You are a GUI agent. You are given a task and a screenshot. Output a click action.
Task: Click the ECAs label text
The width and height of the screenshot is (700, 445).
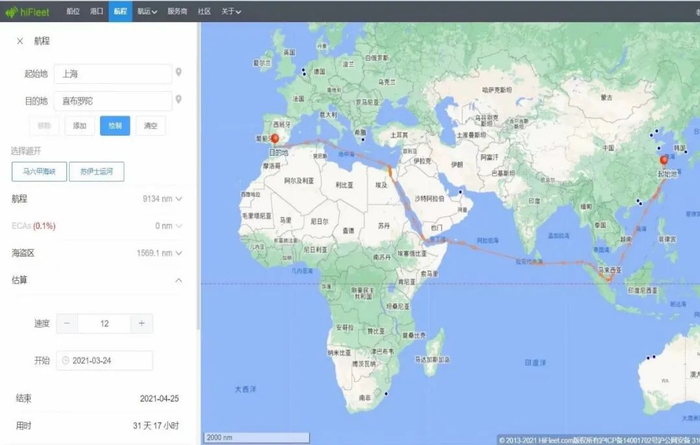[x=21, y=226]
